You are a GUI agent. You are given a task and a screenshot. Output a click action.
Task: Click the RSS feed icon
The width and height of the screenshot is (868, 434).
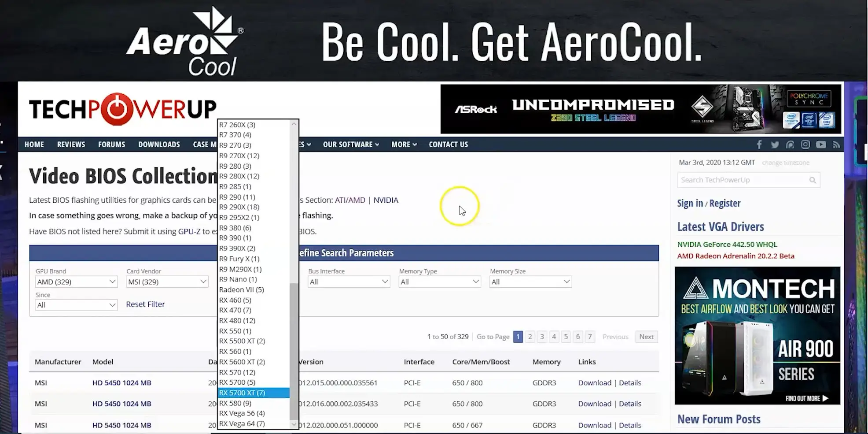click(x=836, y=145)
